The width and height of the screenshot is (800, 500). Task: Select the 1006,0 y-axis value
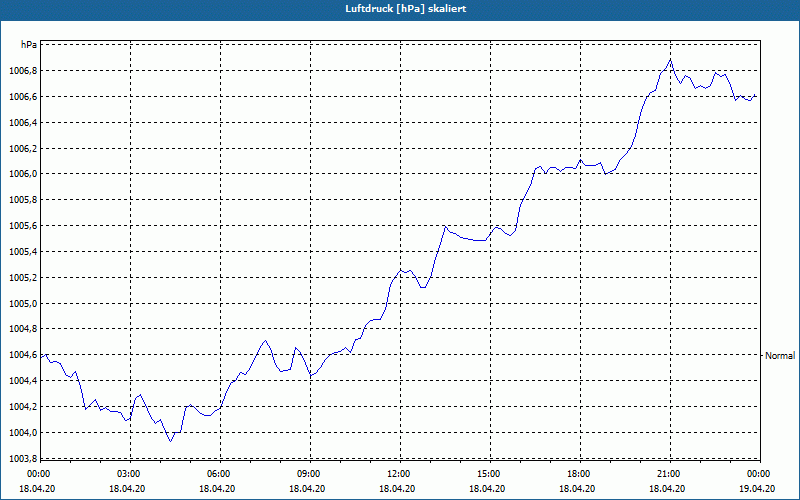point(23,174)
